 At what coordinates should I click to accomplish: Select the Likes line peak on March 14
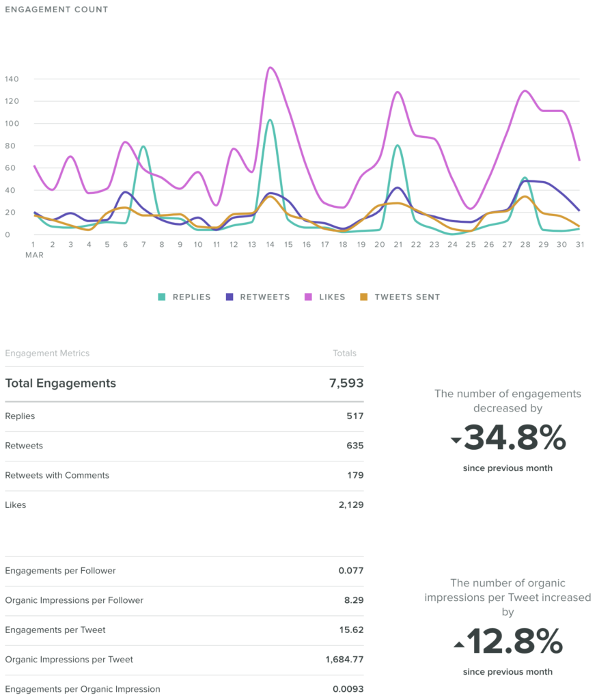coord(269,68)
